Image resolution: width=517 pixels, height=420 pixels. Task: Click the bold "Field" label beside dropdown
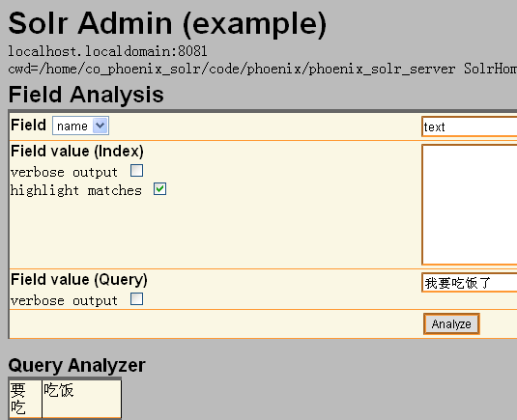(x=28, y=126)
